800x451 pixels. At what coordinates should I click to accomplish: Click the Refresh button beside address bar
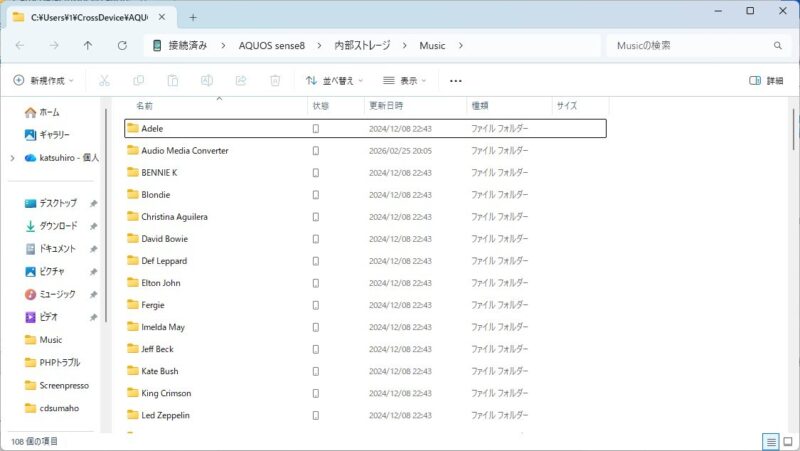click(122, 46)
